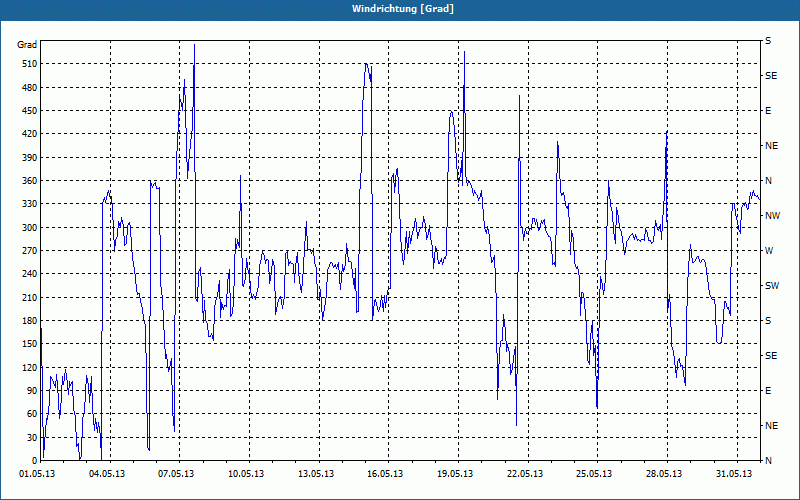Select the 28.05.13 date label
The width and height of the screenshot is (800, 500).
(x=664, y=474)
